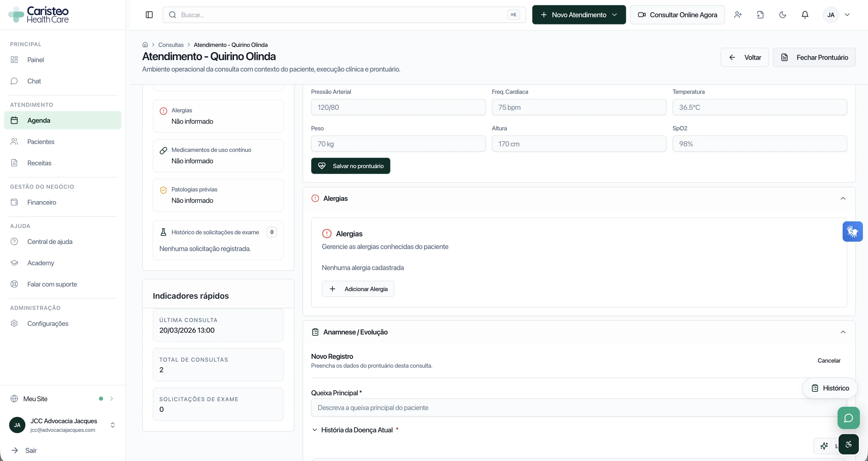Open Consultas breadcrumb link

pyautogui.click(x=171, y=45)
